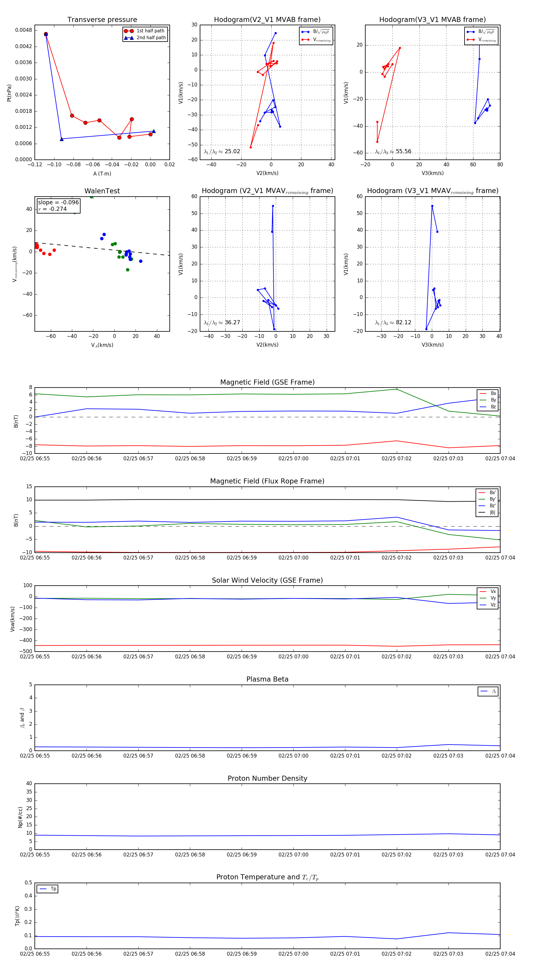Click the 'Hodogram (V2_V1 MVAVremaining frame)' title
This screenshot has height=980, width=535.
coord(267,191)
